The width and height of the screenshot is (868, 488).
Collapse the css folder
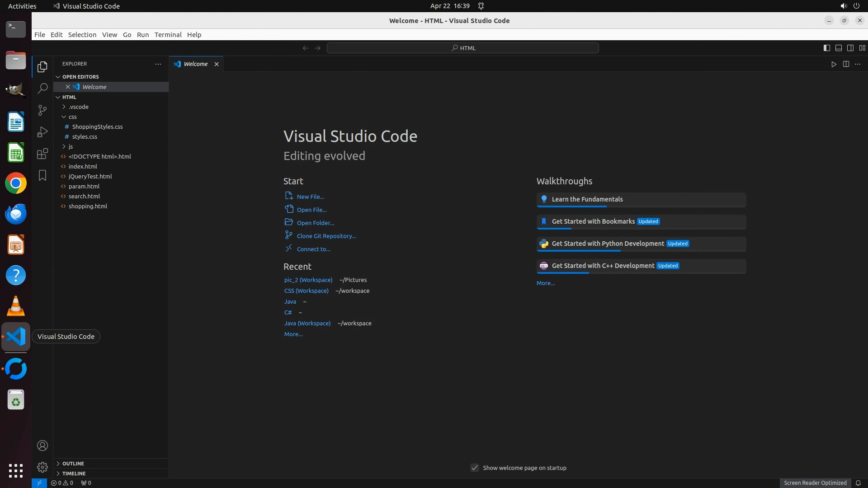[x=72, y=117]
